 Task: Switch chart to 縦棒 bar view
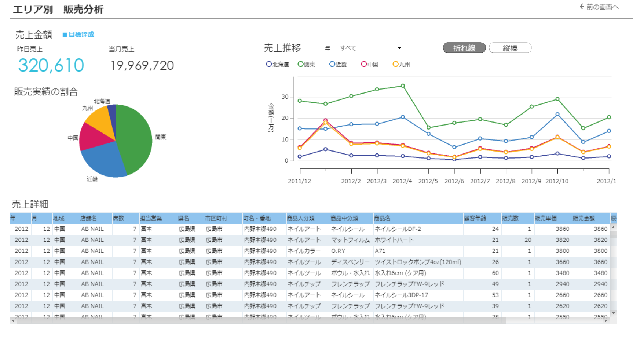point(510,48)
